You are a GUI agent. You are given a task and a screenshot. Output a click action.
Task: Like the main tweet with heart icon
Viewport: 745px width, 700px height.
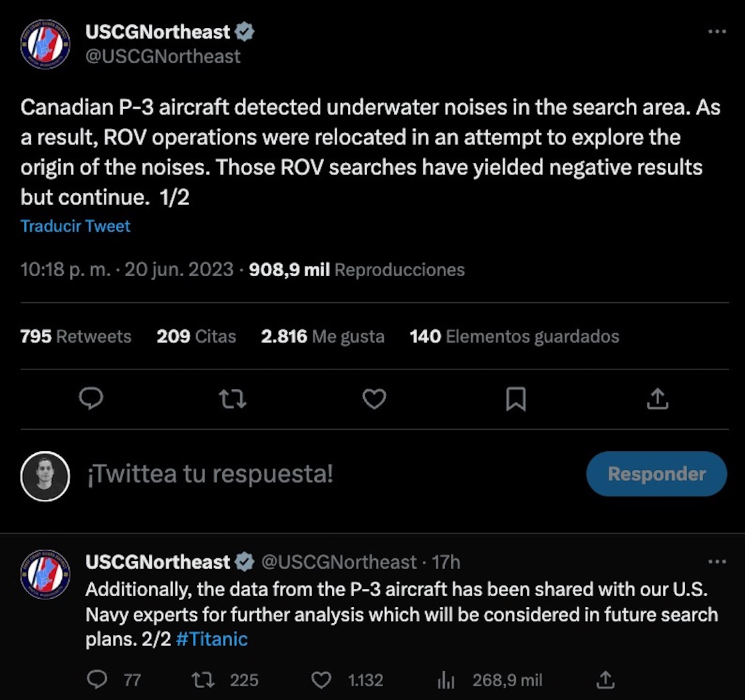point(374,399)
